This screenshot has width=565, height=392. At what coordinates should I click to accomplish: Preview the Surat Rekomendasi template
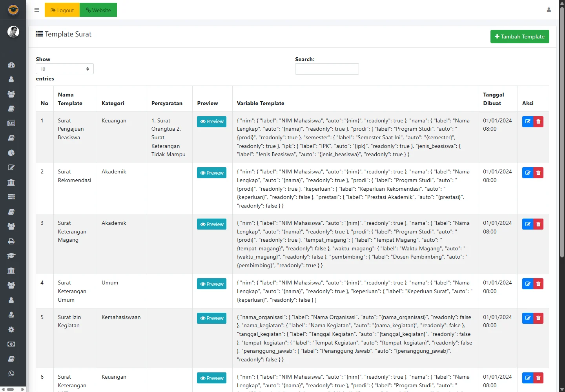coord(211,173)
